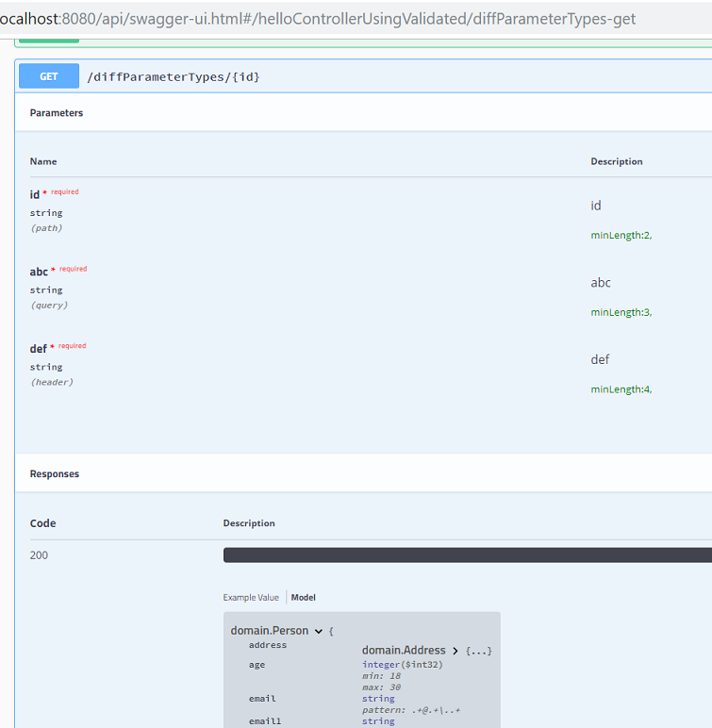The height and width of the screenshot is (728, 712).
Task: Click the address property in Person model
Action: coord(268,645)
